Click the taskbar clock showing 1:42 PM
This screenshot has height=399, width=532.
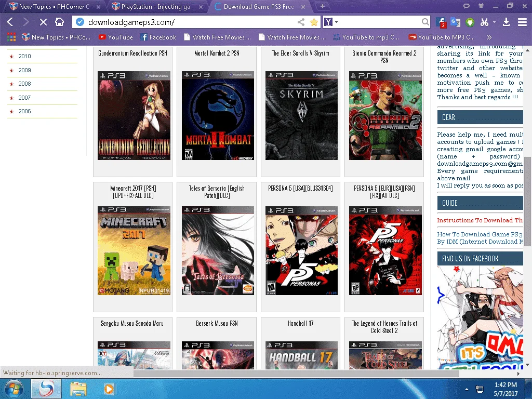point(506,389)
